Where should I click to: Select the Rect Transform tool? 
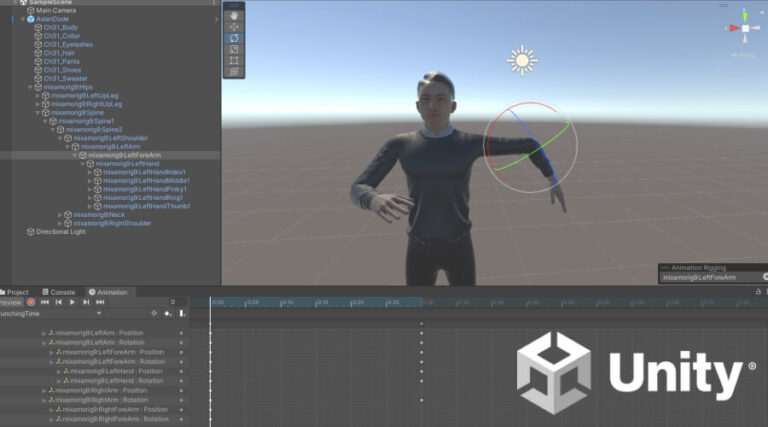[234, 60]
